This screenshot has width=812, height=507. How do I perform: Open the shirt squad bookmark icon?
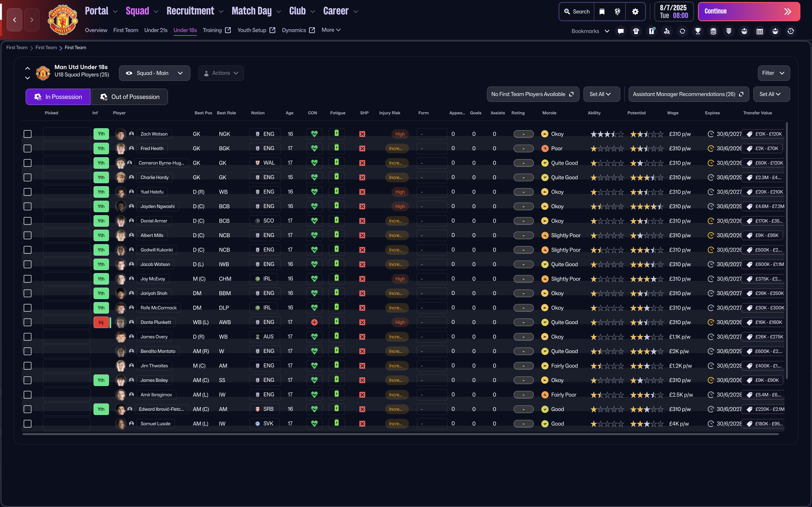point(636,31)
